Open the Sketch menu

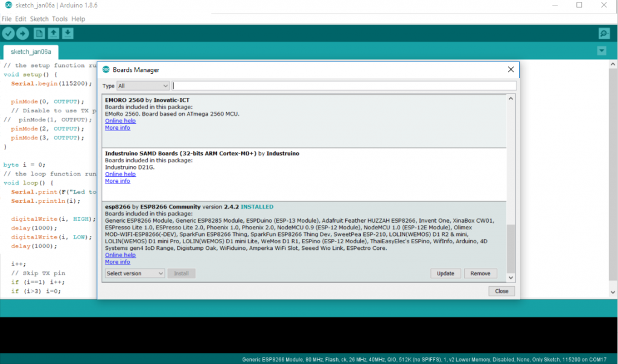39,19
